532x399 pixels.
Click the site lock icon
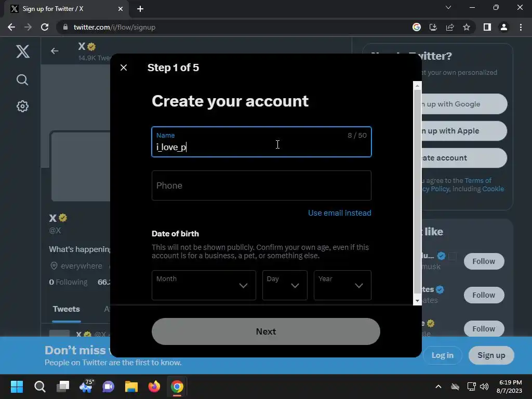coord(65,27)
